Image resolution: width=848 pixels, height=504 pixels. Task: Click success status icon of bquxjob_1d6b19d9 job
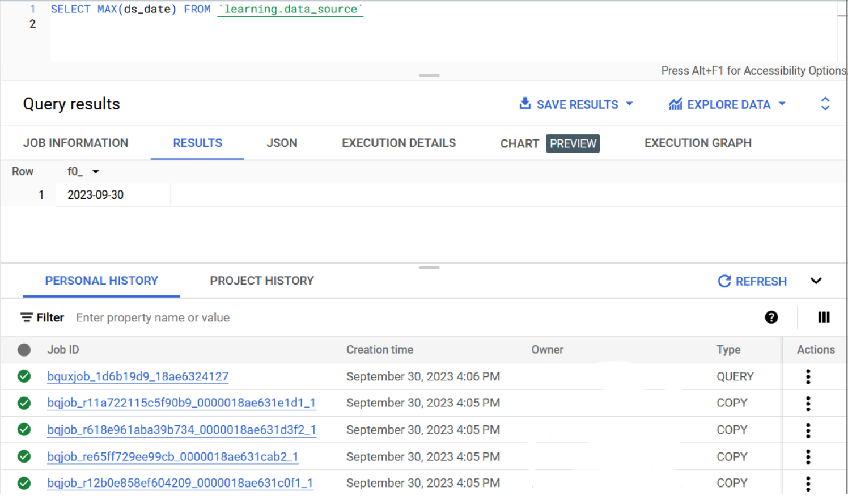pyautogui.click(x=24, y=376)
